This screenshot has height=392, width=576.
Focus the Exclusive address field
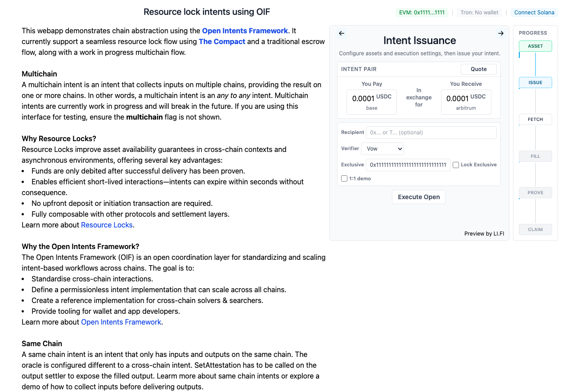tap(408, 165)
